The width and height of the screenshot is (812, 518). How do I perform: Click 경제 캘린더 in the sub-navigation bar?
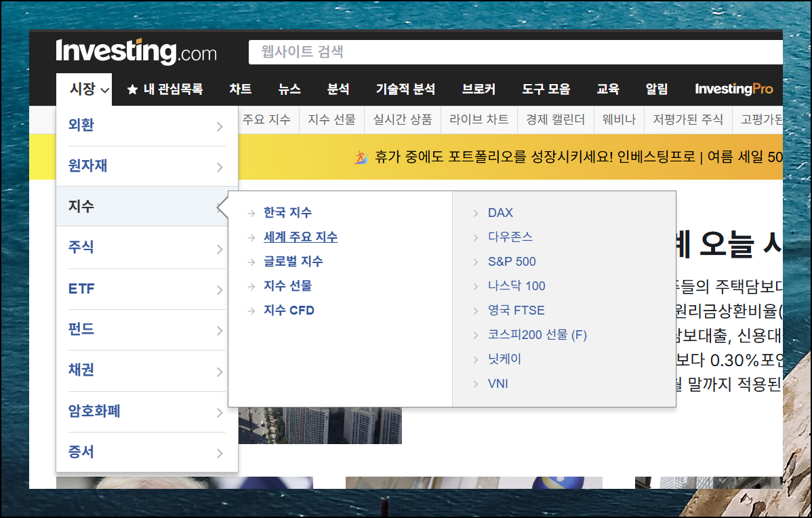pyautogui.click(x=556, y=119)
